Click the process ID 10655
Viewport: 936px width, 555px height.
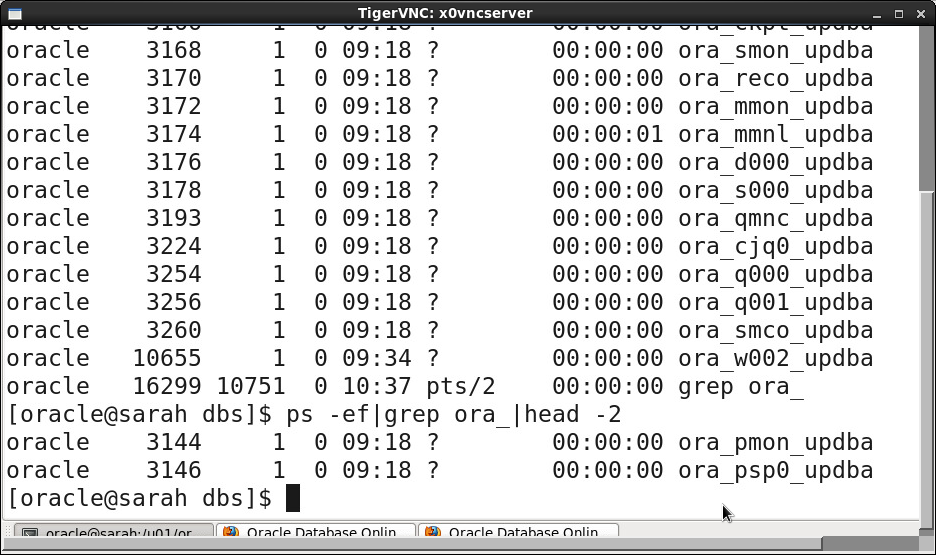click(167, 359)
